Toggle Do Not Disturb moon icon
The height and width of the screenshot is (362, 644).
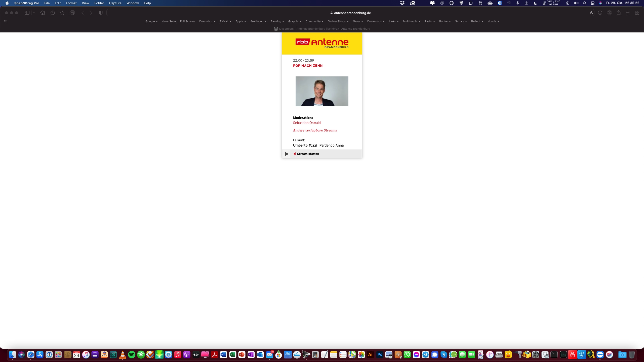[x=535, y=3]
